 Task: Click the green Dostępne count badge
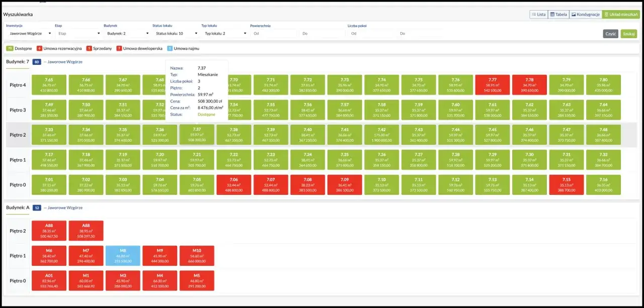[x=10, y=48]
